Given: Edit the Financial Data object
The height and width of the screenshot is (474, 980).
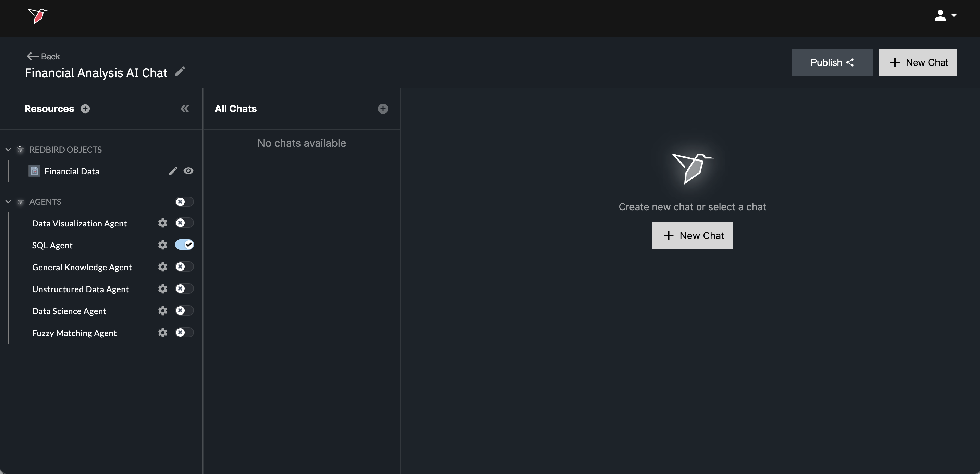Looking at the screenshot, I should [x=173, y=171].
